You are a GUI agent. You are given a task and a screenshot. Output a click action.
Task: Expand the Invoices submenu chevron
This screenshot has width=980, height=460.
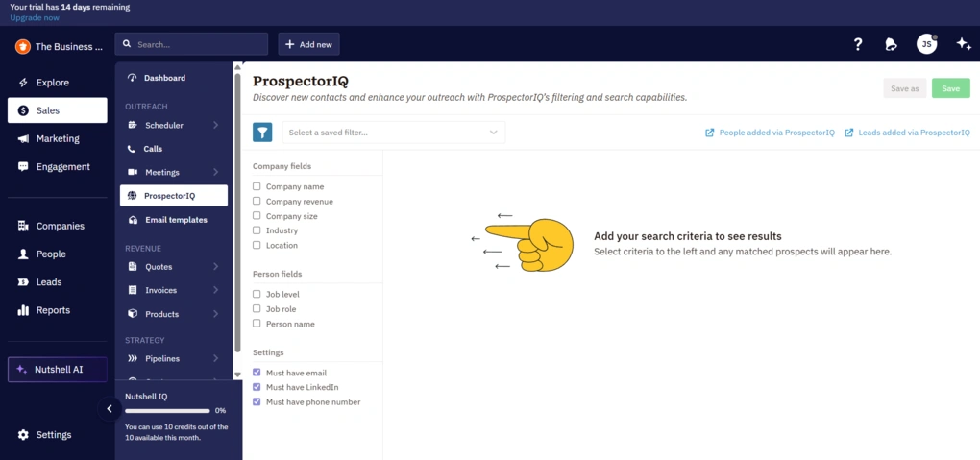pos(215,290)
